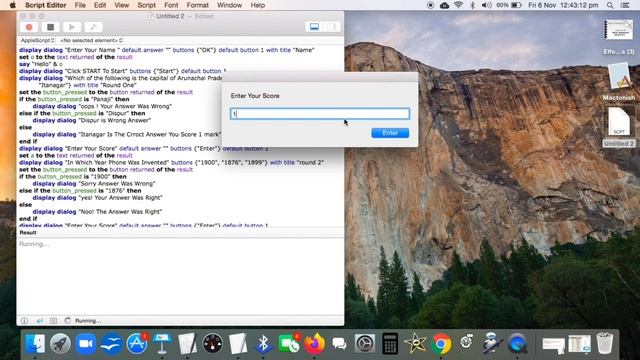Click the 'Dispur is Wrong Answer' code line

point(91,120)
